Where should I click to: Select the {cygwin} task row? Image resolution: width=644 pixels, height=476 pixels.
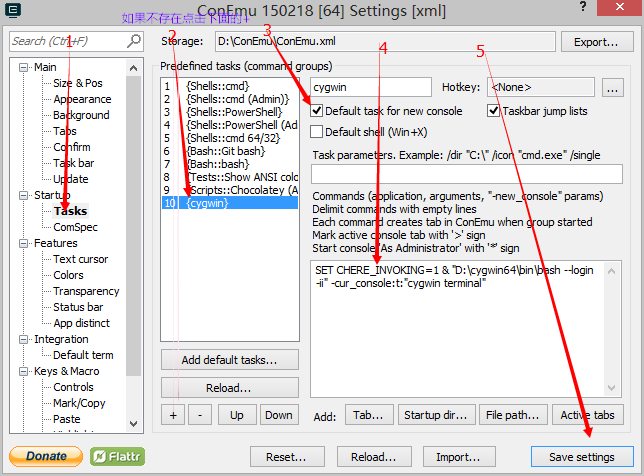pyautogui.click(x=230, y=203)
